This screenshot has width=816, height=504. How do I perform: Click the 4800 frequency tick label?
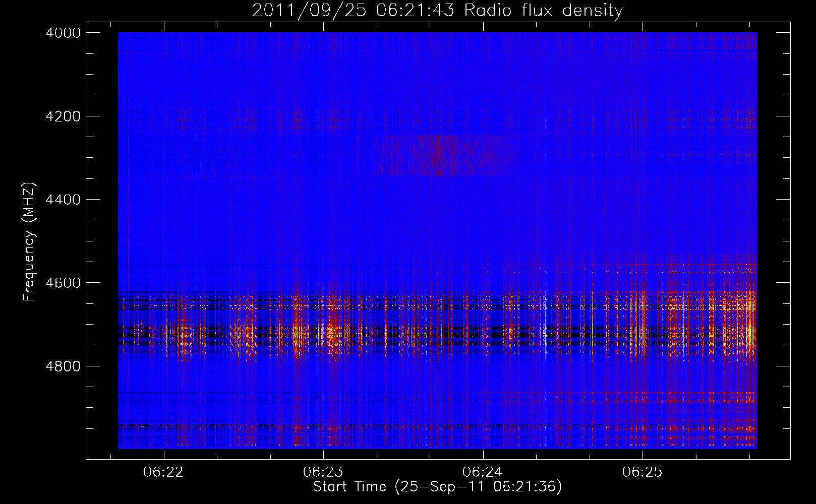pos(63,366)
